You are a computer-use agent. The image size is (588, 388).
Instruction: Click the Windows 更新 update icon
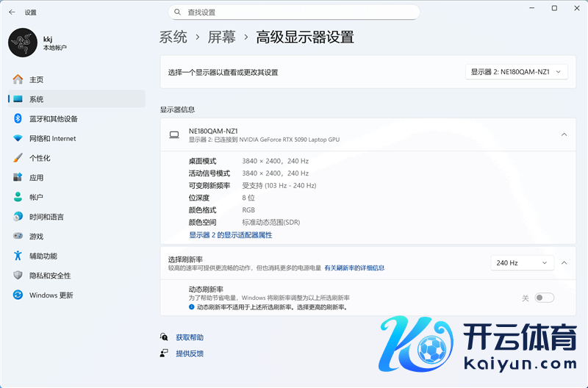pyautogui.click(x=18, y=295)
